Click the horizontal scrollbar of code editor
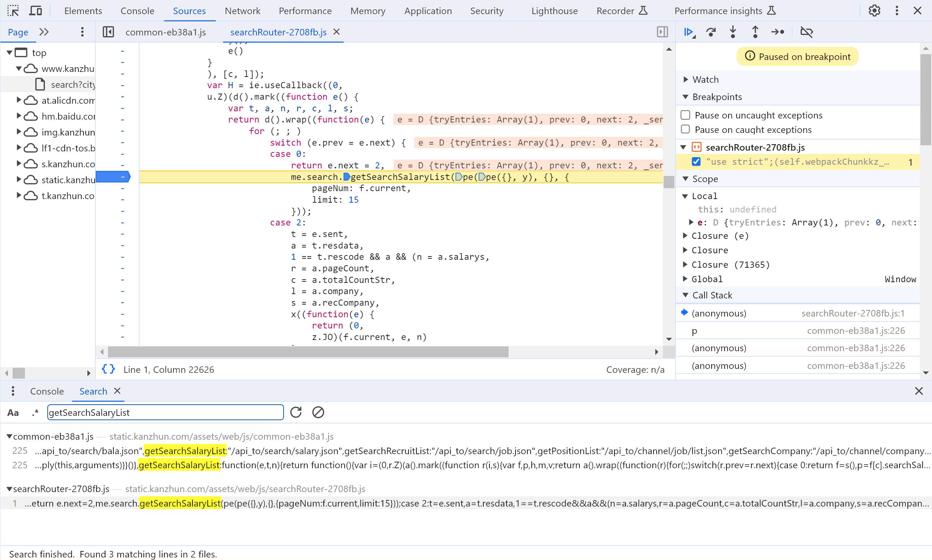 (308, 352)
